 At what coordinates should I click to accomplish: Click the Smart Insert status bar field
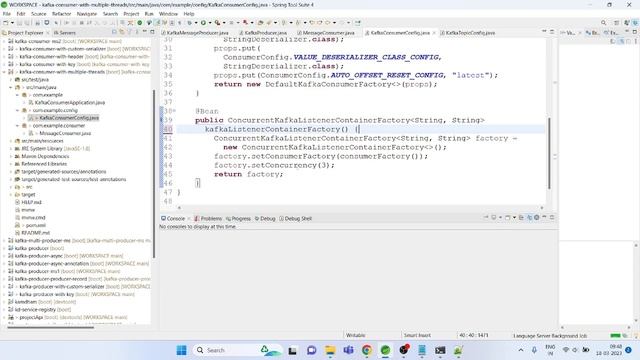click(417, 336)
